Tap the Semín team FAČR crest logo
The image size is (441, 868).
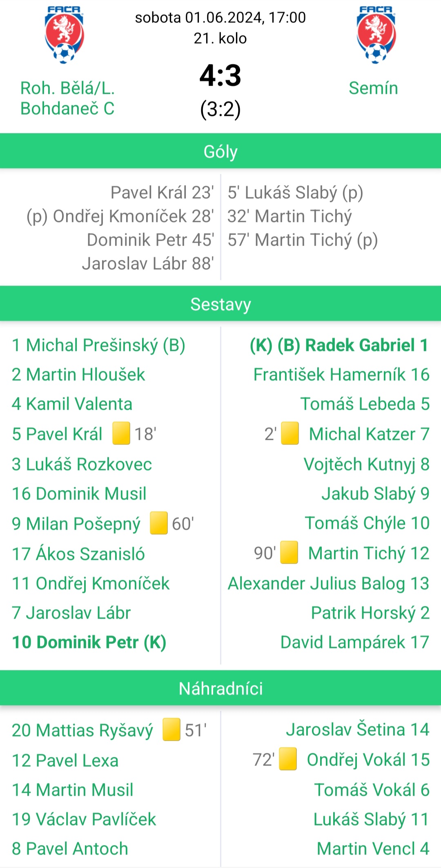(376, 35)
